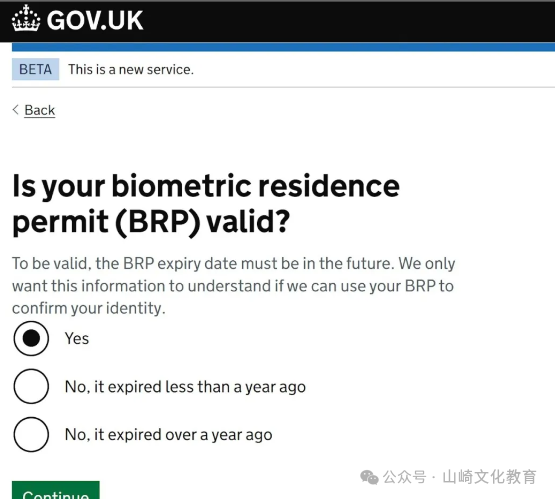Click the green Continue button
Viewport: 555px width, 499px height.
coord(56,490)
